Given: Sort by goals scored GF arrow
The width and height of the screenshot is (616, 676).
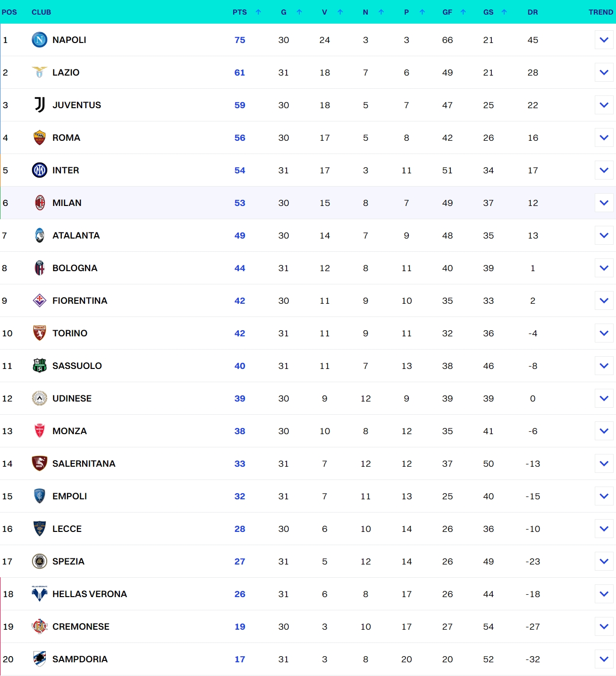Looking at the screenshot, I should click(463, 12).
